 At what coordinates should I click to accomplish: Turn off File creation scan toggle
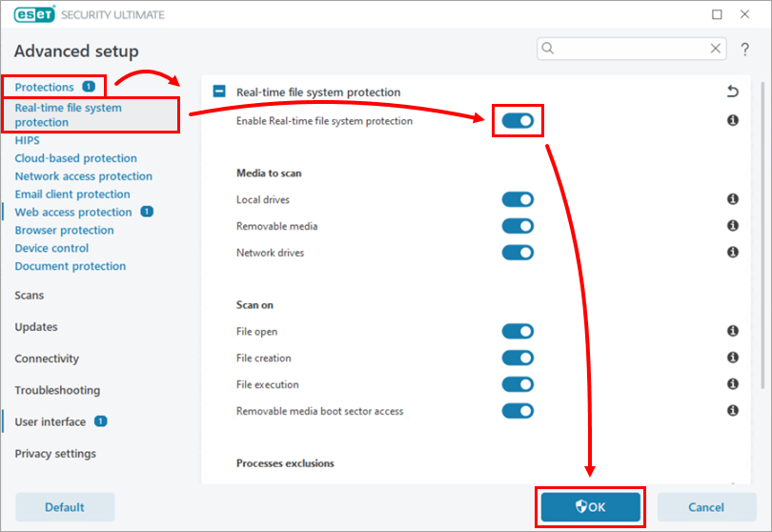[518, 358]
